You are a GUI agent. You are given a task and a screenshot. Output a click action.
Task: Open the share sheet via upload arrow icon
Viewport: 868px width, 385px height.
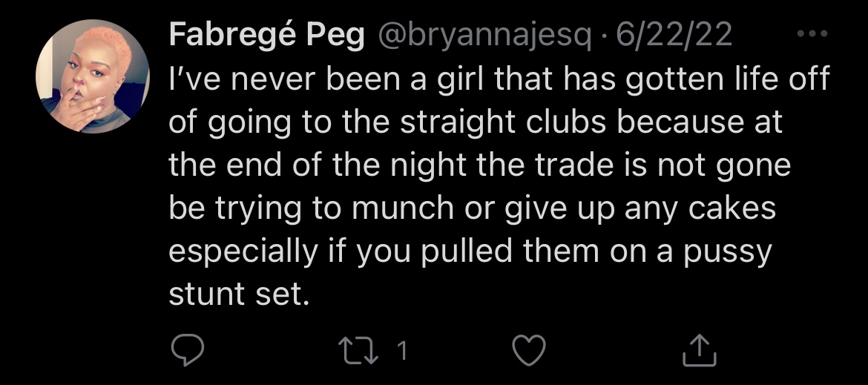[700, 349]
